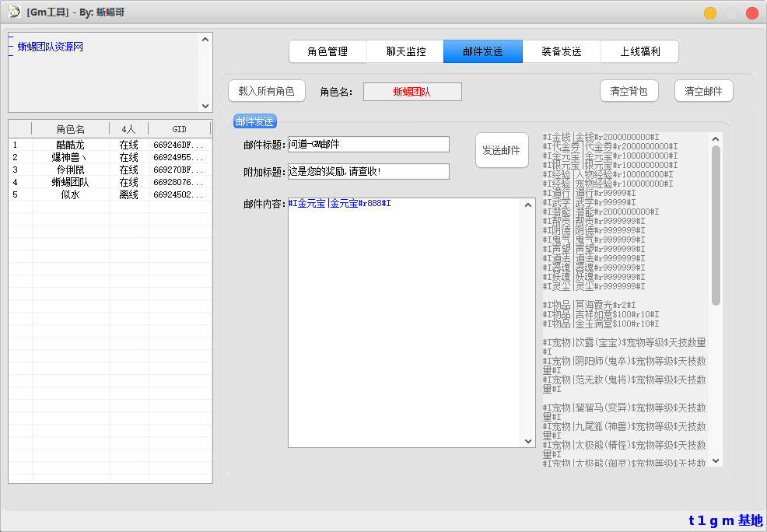Focus the 邮件标题 input field
Screen dimensions: 767x532
369,144
